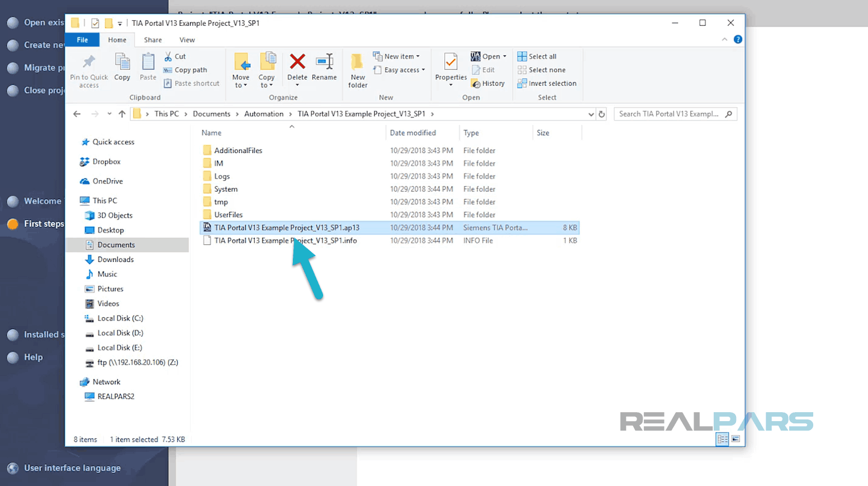Click Select all in ribbon

(x=537, y=56)
